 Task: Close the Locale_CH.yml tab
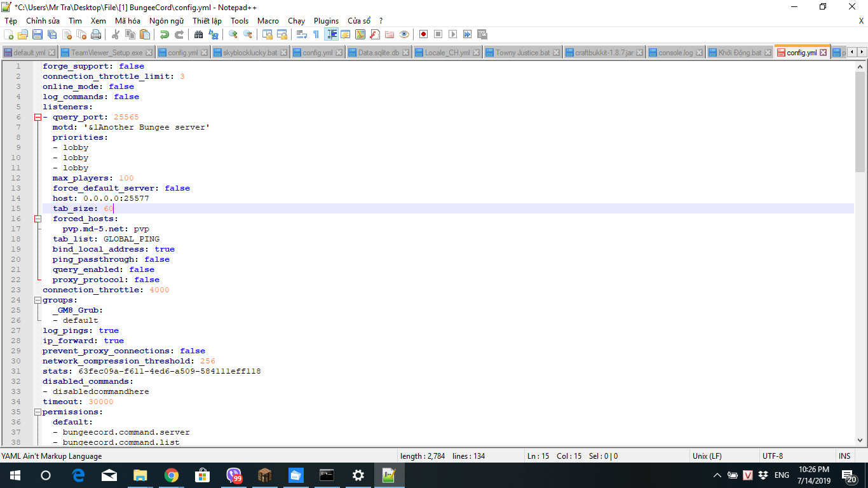(x=476, y=53)
